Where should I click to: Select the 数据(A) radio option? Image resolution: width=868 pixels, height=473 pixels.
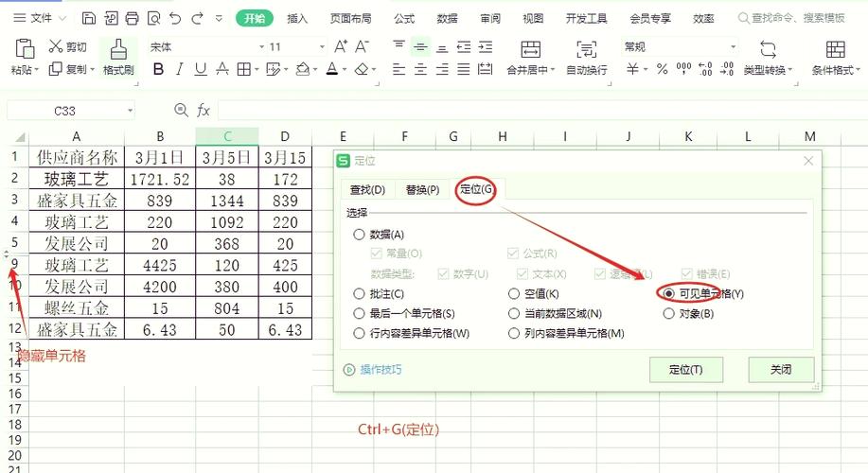coord(359,235)
